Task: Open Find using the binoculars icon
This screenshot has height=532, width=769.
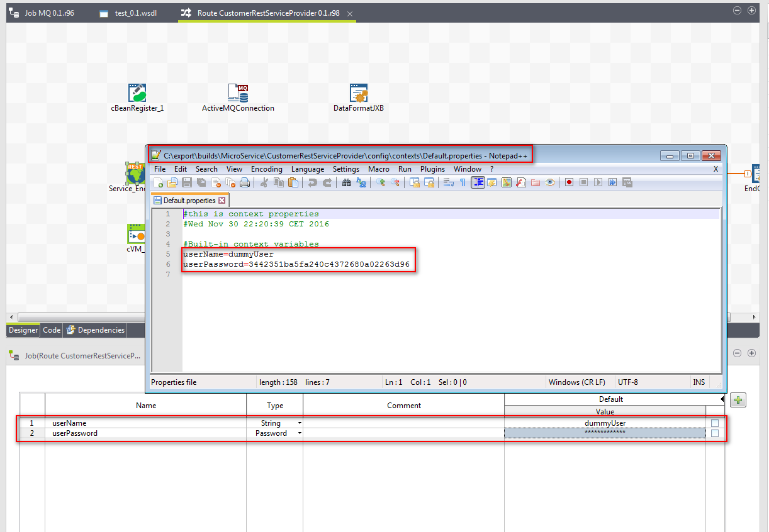Action: point(346,182)
